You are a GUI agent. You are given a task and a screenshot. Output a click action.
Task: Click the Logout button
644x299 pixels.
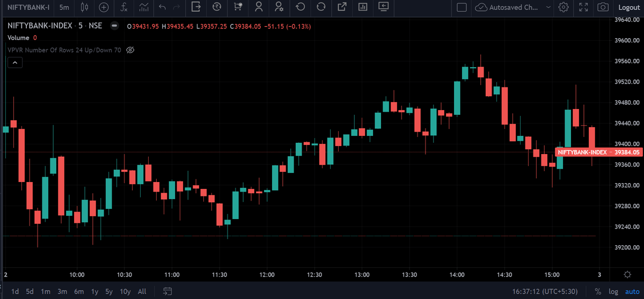pos(629,8)
